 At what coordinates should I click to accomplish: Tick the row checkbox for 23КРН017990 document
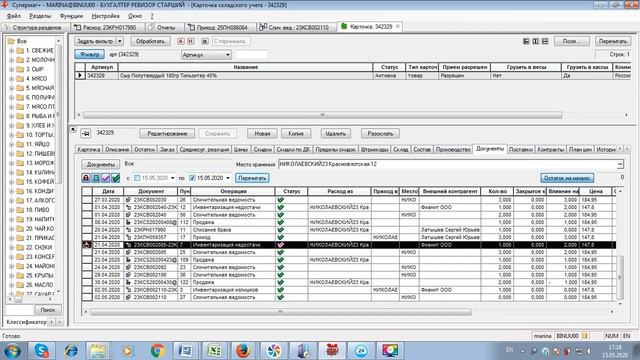pyautogui.click(x=87, y=230)
